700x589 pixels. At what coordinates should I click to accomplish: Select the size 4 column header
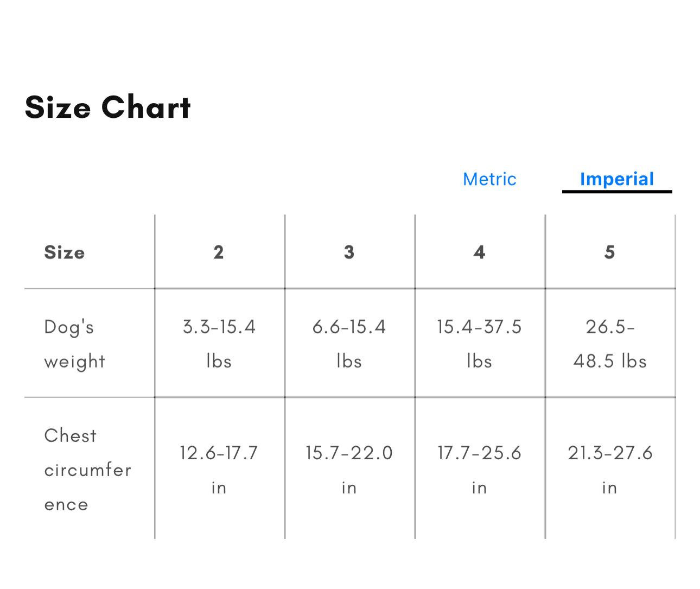pyautogui.click(x=479, y=252)
